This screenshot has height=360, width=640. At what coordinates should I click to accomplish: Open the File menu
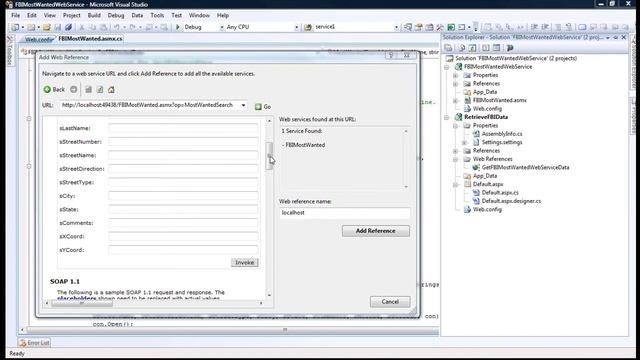[x=16, y=15]
